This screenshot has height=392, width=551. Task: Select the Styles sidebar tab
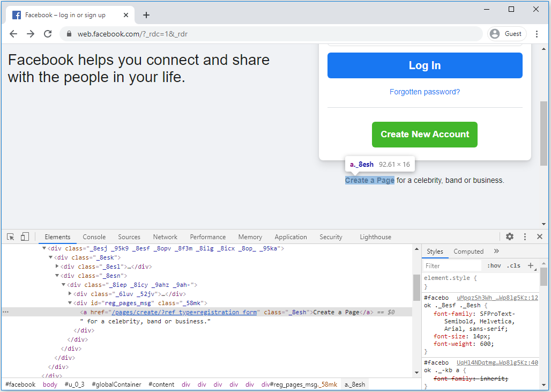(435, 252)
